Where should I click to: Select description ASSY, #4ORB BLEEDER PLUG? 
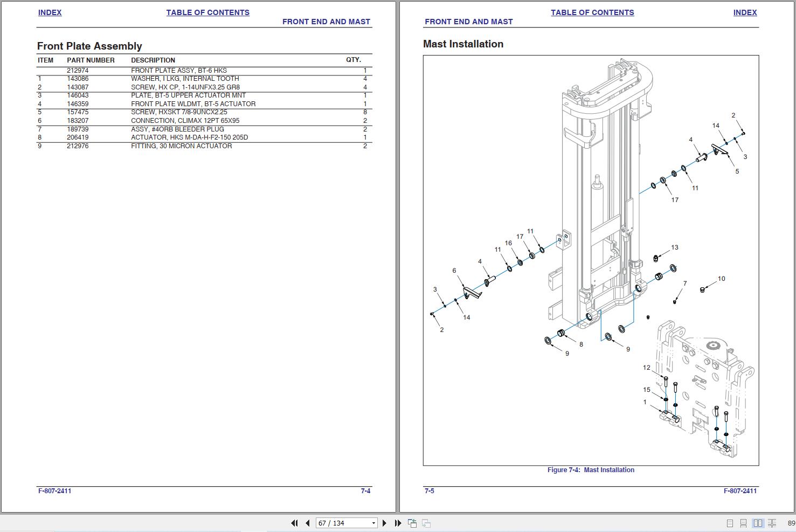coord(177,129)
